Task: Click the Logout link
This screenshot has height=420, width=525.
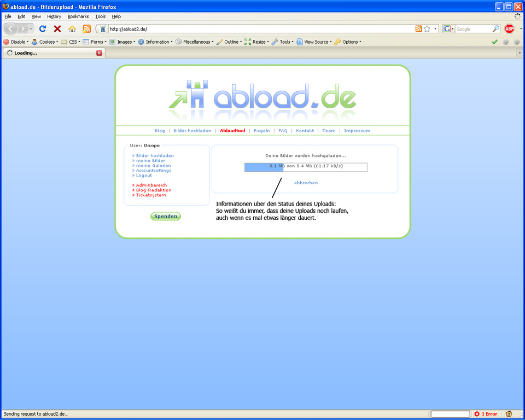Action: (x=144, y=176)
